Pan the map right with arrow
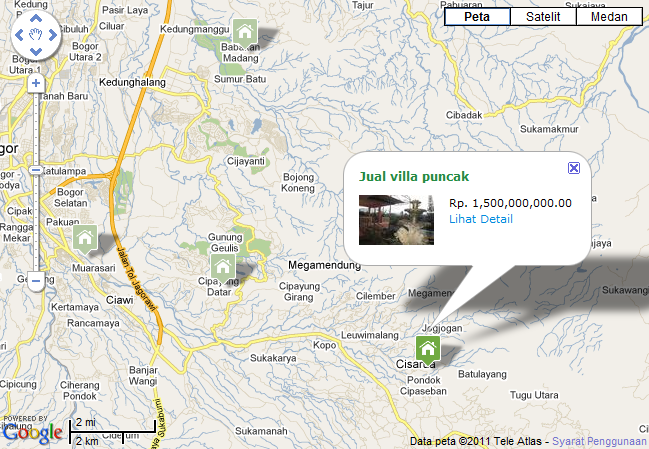Screen dimensions: 649x449 [53, 35]
